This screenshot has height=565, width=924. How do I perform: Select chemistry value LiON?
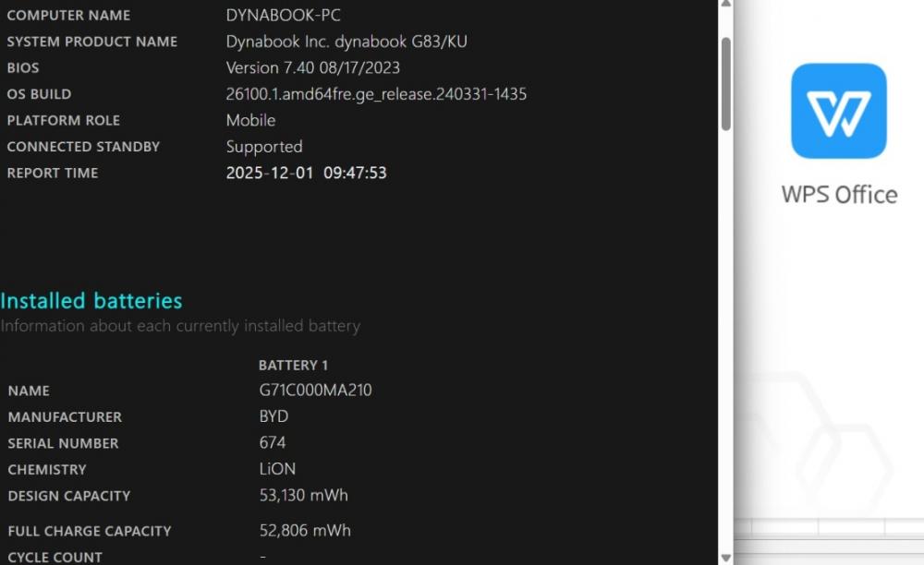click(277, 469)
